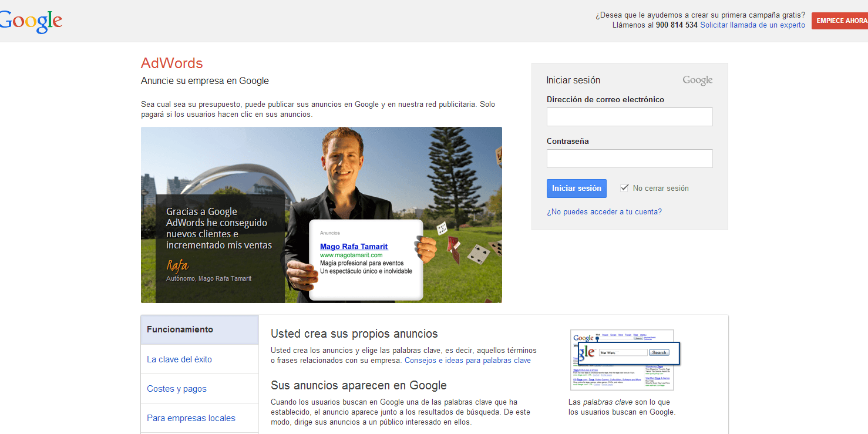Click 'Consejos e ideas para palabras clave' link
The height and width of the screenshot is (434, 868).
(x=468, y=360)
